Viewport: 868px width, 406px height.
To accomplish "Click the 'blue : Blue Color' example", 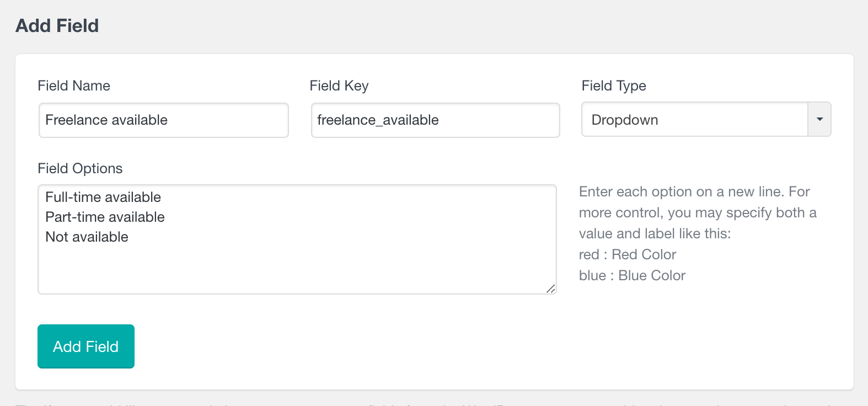I will [632, 275].
